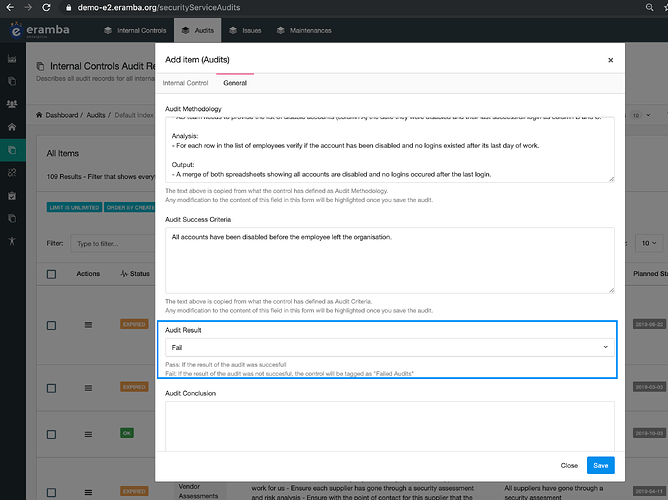This screenshot has height=500, width=668.
Task: Click the 2019-06-22 planned date cell
Action: pos(649,325)
